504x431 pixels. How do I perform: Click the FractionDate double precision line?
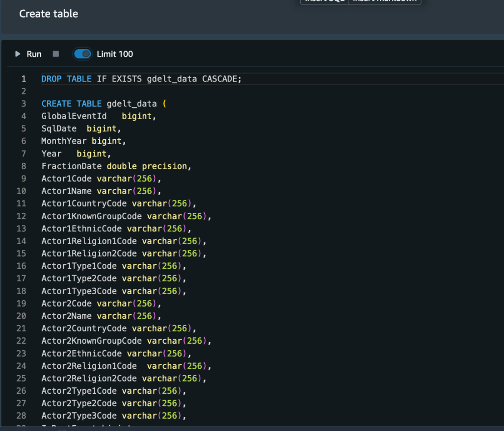pyautogui.click(x=116, y=166)
